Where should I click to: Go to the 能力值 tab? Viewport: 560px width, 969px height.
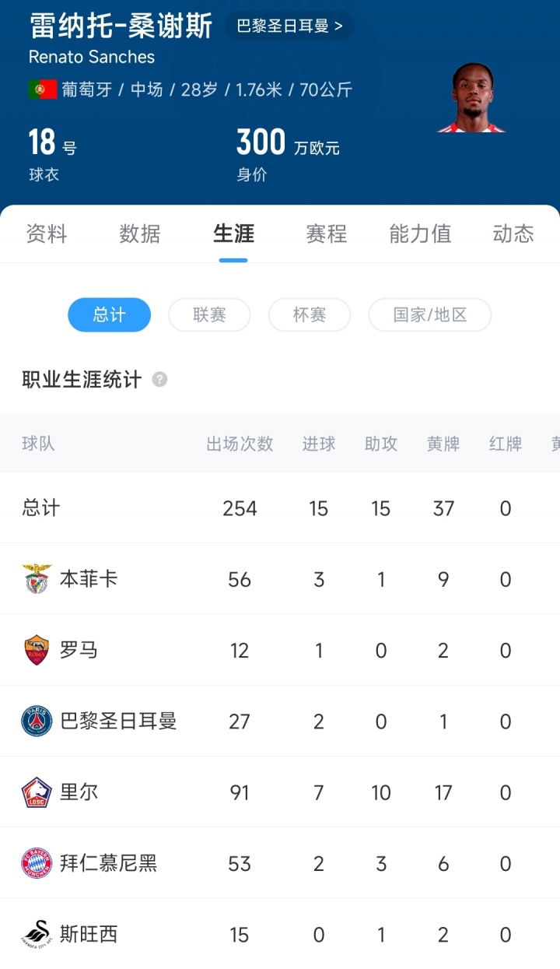click(x=420, y=233)
